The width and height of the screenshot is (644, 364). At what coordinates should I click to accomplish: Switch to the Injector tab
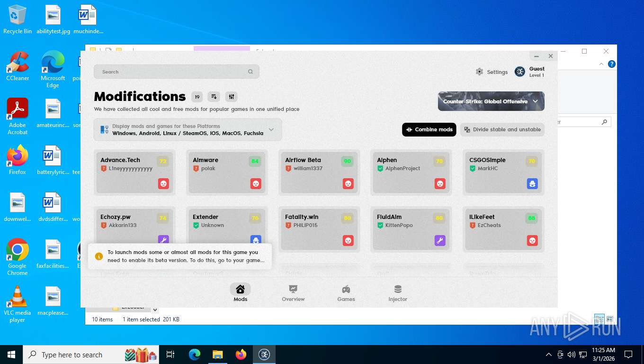click(398, 293)
